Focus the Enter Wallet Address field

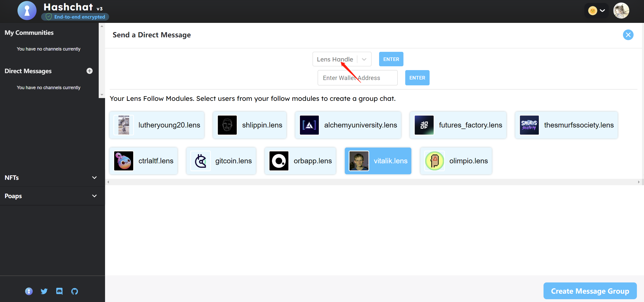pos(358,78)
